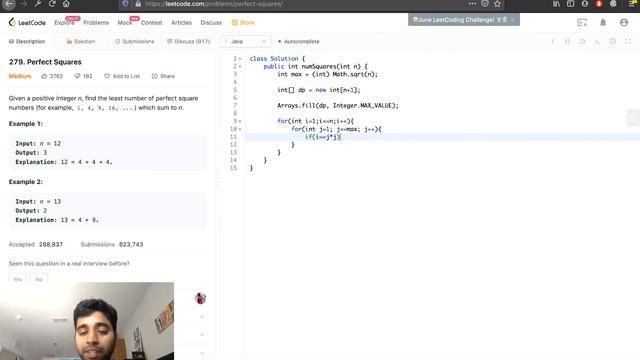Show the browser sidebar panel
Image resolution: width=640 pixels, height=360 pixels.
tap(571, 4)
